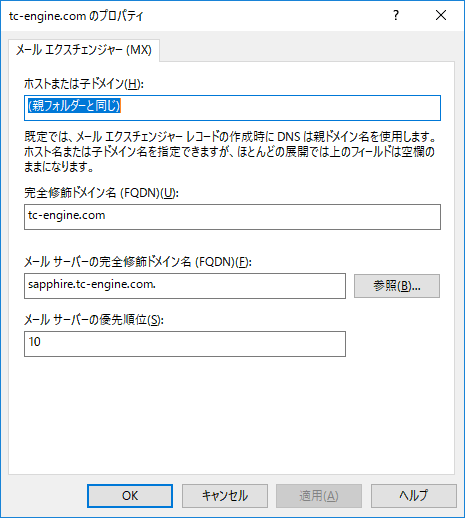Click the 完全修飾ドメイン名 (FQDN)(U) label

tap(101, 193)
